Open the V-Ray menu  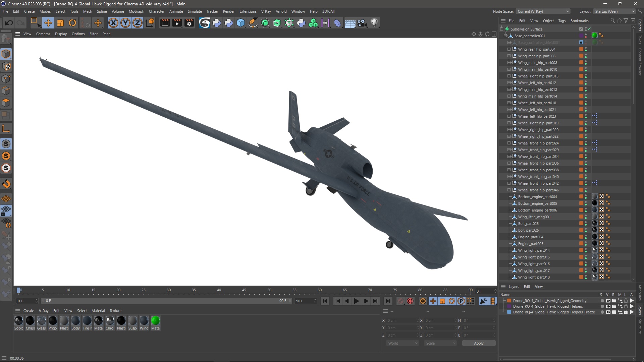pos(266,11)
